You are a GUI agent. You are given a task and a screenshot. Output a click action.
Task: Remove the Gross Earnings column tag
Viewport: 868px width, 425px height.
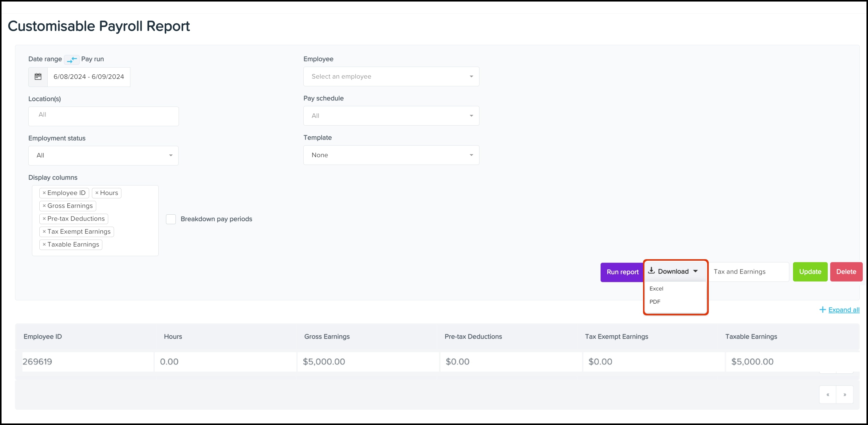pos(44,206)
